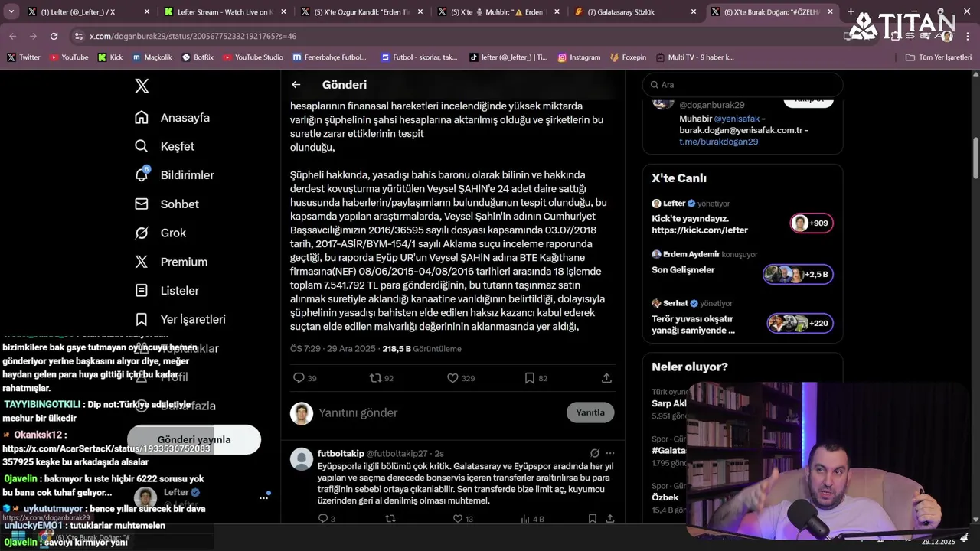This screenshot has height=551, width=980.
Task: Click Grok icon on futboltakip reply
Action: point(595,453)
